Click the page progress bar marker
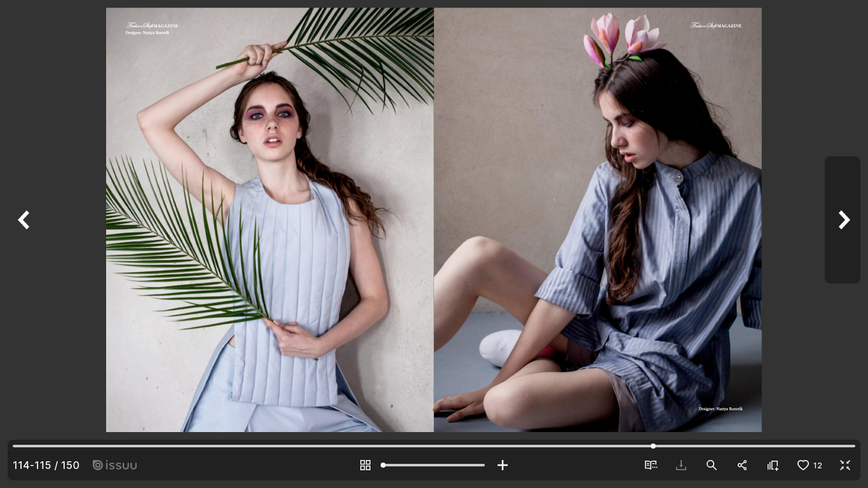868x488 pixels. point(653,446)
